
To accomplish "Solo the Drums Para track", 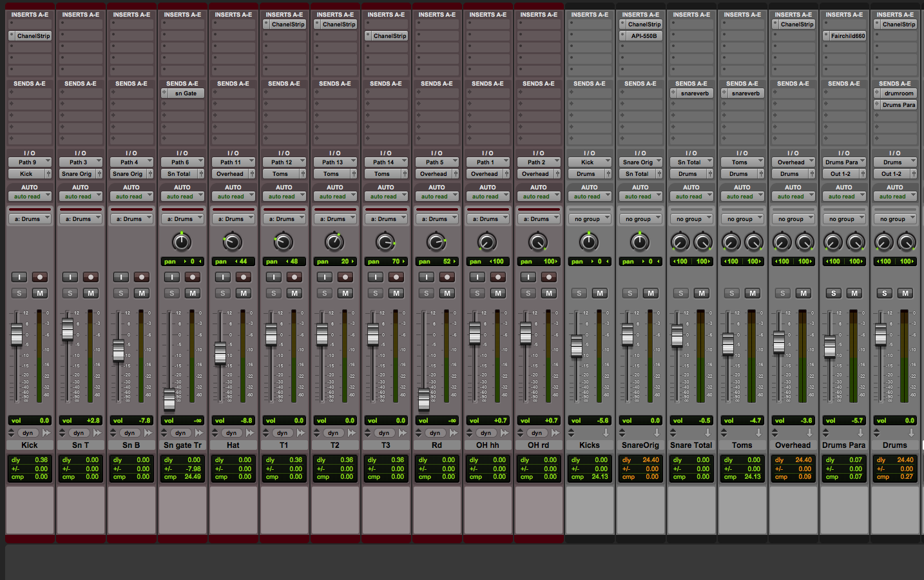I will (x=834, y=293).
